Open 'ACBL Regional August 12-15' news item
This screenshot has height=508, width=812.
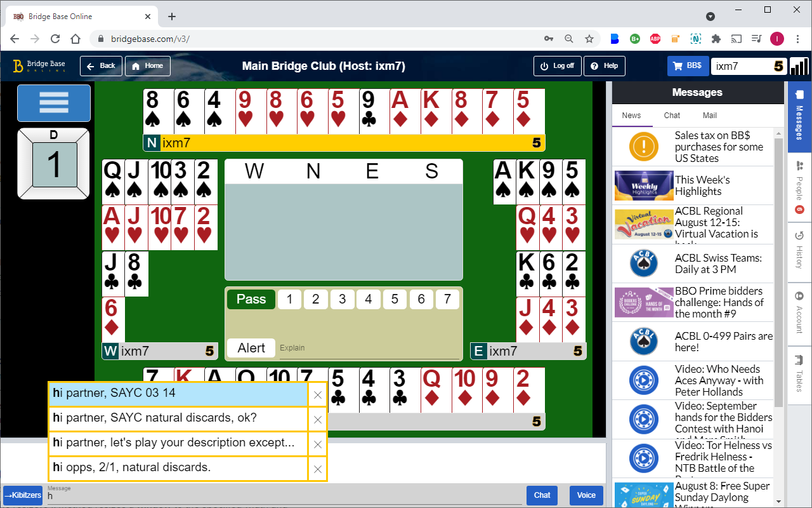[693, 225]
